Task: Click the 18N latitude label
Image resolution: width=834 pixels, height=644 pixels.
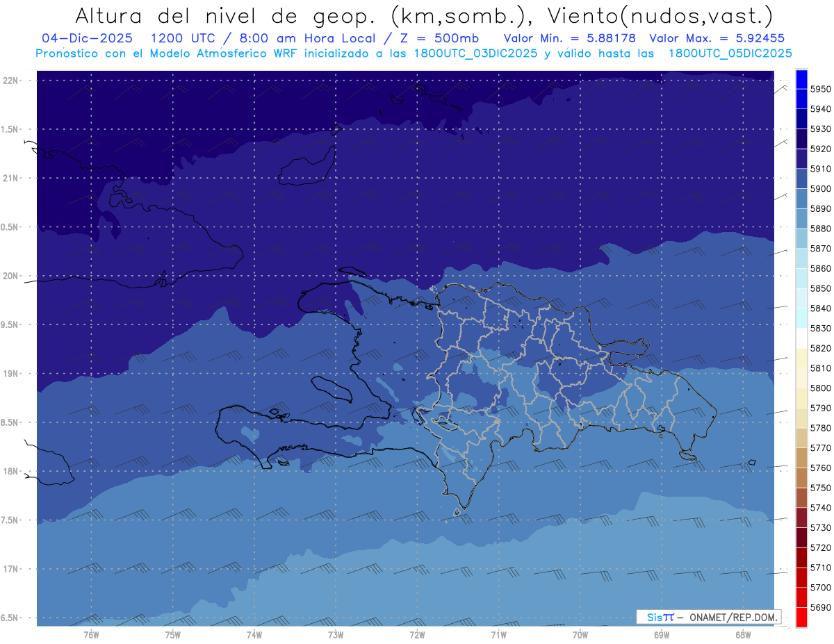Action: coord(11,471)
